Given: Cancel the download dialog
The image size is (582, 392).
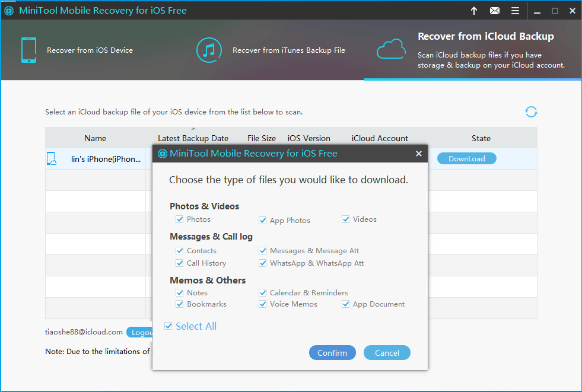Looking at the screenshot, I should (x=387, y=353).
